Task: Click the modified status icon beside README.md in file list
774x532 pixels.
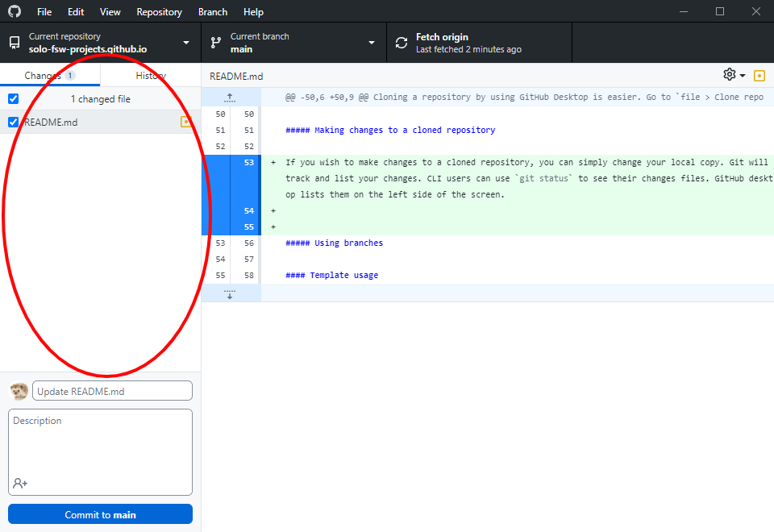Action: click(x=186, y=123)
